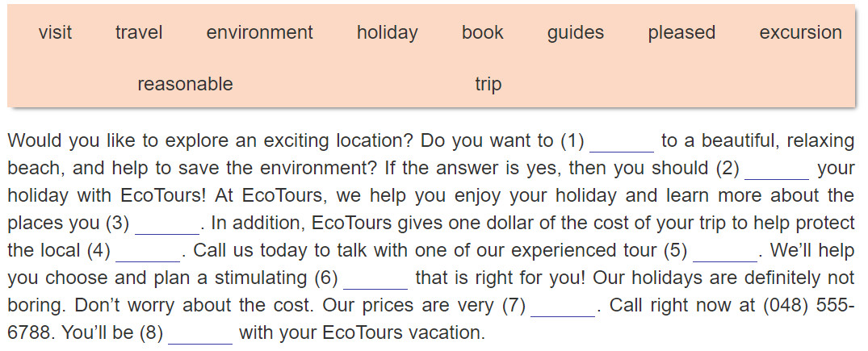Select 'excursion' in the word bank

[800, 32]
